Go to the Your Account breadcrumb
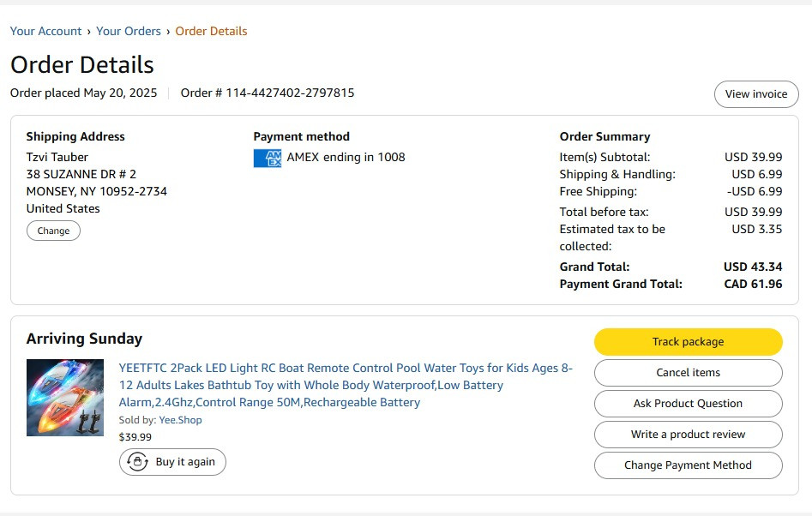This screenshot has height=516, width=812. [45, 31]
